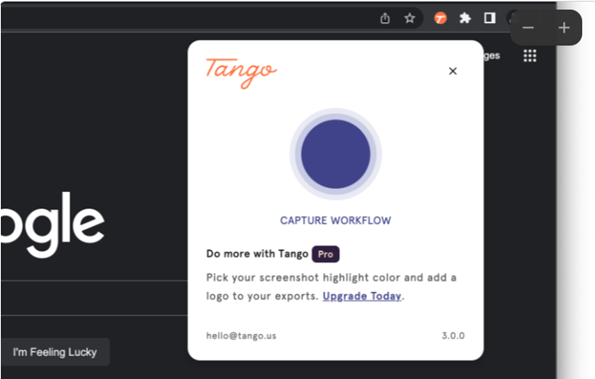Toggle the browser side panel icon

tap(490, 18)
